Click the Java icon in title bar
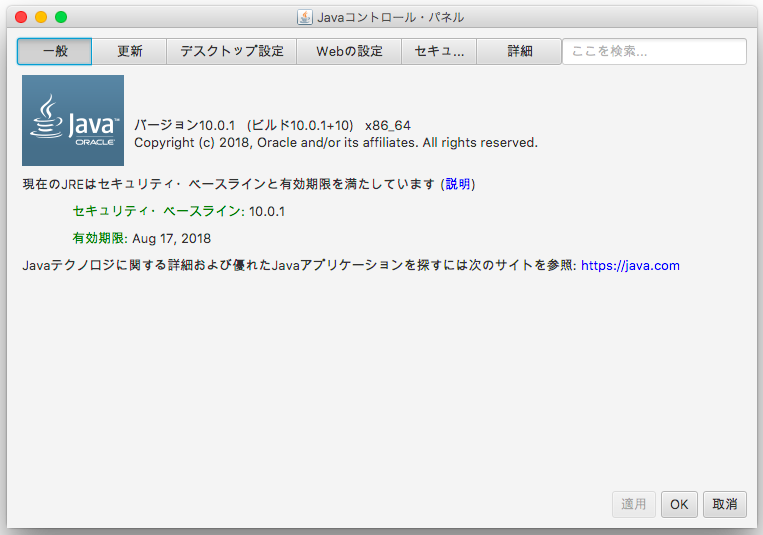Screen dimensions: 763x535 (x=305, y=17)
